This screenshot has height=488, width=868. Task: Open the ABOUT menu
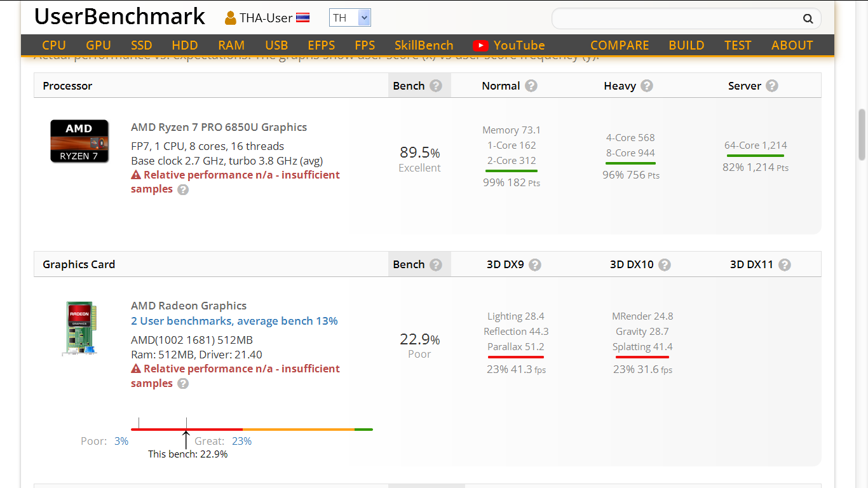(792, 45)
